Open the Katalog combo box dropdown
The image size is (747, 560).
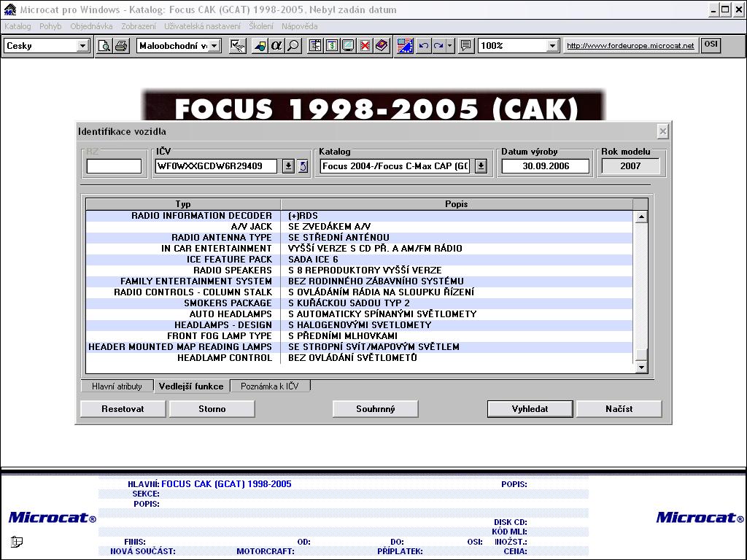coord(481,166)
